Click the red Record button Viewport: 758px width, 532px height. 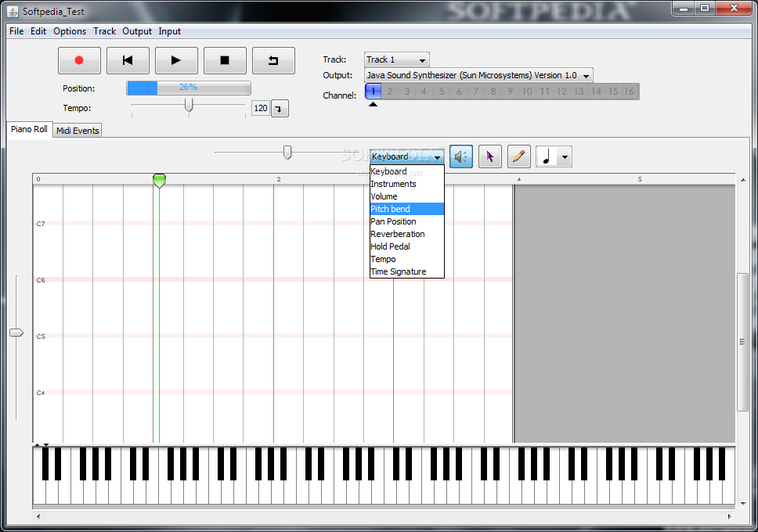pyautogui.click(x=79, y=60)
